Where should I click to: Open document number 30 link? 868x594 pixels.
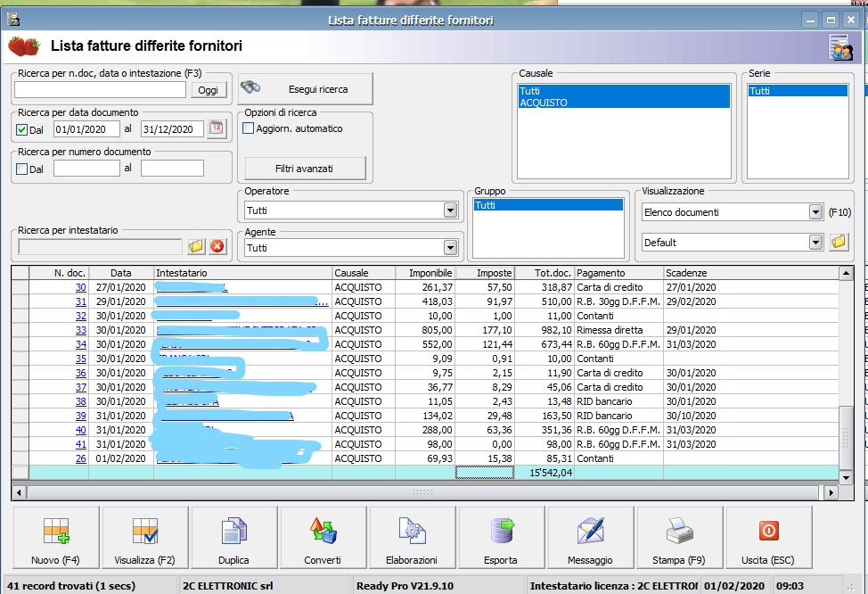(x=81, y=287)
